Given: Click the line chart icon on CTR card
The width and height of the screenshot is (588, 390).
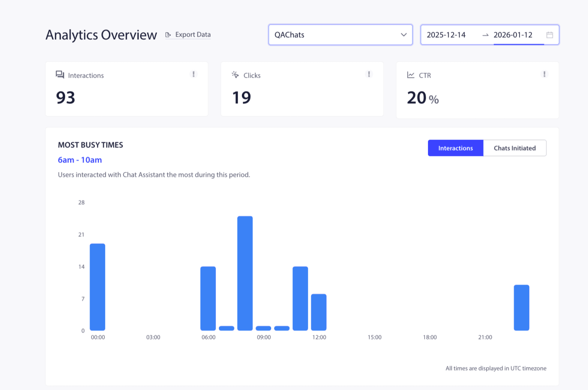Looking at the screenshot, I should coord(410,75).
